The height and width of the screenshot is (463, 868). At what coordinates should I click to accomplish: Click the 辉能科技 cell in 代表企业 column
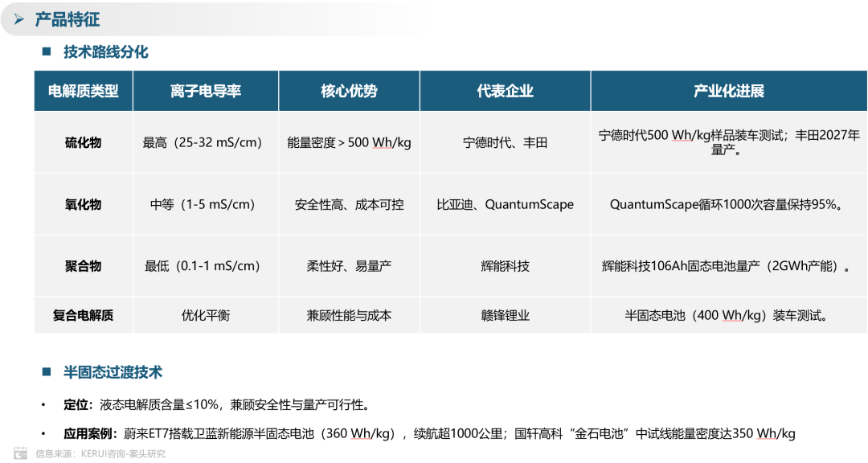pos(505,266)
